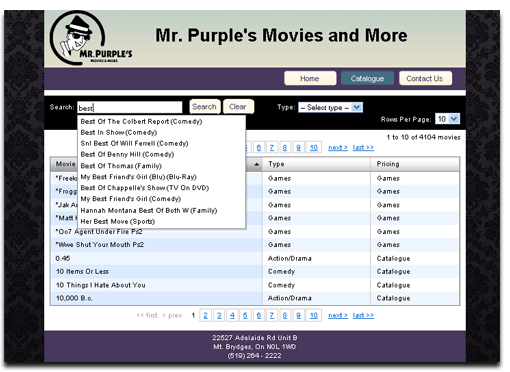Go to page 10 in bottom pagination
510x372 pixels.
pyautogui.click(x=314, y=315)
